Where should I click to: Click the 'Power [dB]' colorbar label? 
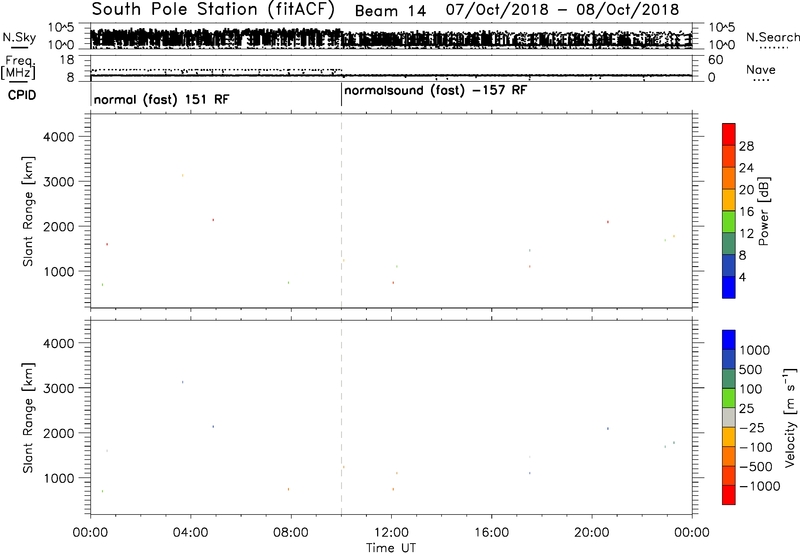763,211
